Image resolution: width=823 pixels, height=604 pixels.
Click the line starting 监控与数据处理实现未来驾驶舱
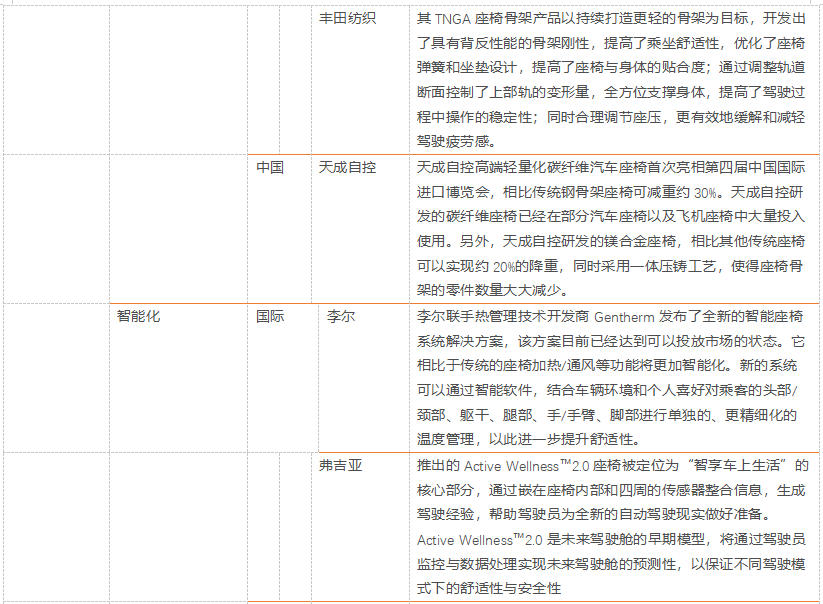pos(611,564)
